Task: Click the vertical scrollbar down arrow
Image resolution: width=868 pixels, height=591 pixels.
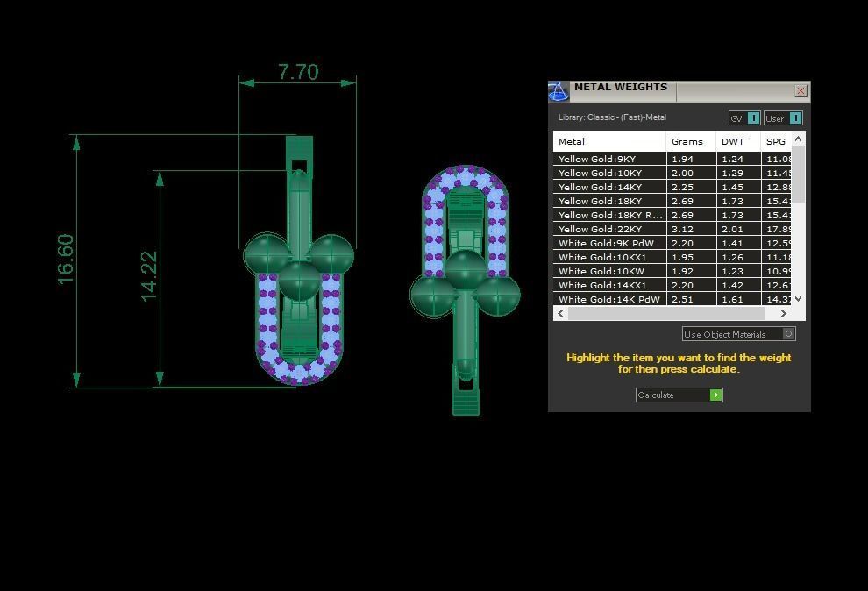Action: point(798,299)
